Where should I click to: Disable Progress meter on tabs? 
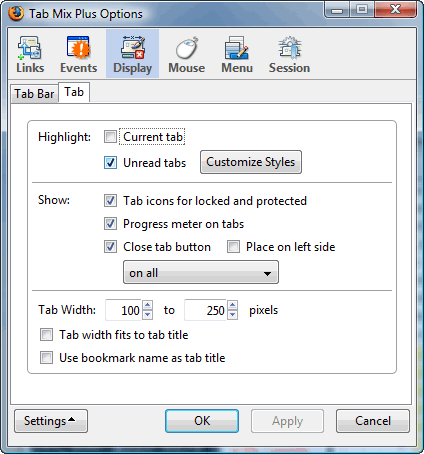point(110,224)
